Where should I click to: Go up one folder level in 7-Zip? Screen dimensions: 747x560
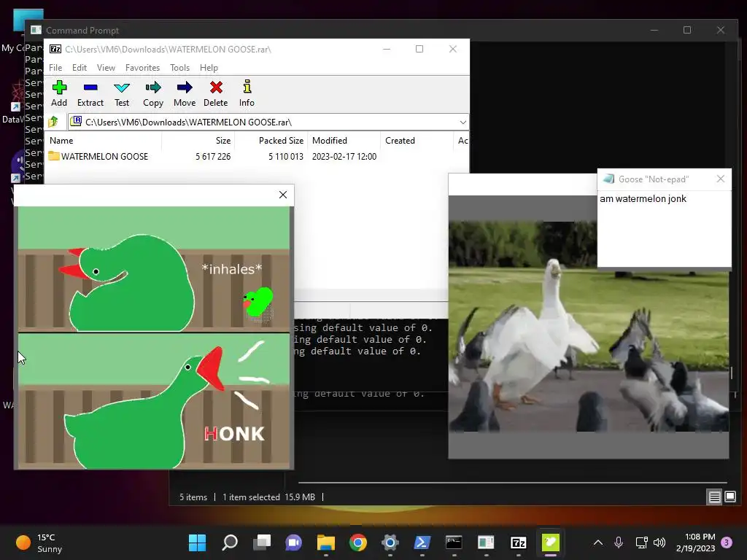pyautogui.click(x=53, y=122)
